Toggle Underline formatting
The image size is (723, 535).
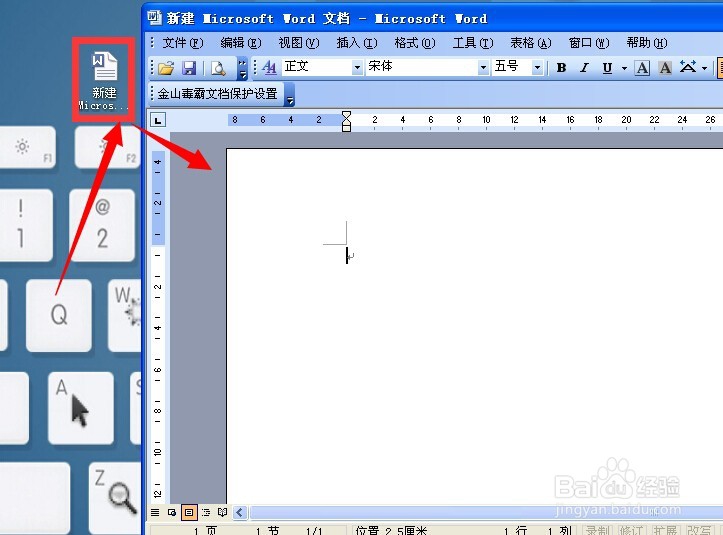(x=607, y=68)
